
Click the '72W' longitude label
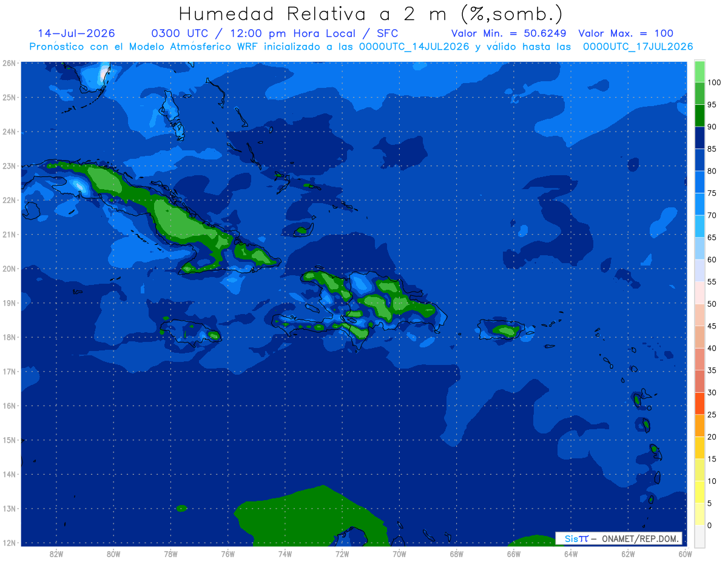342,554
